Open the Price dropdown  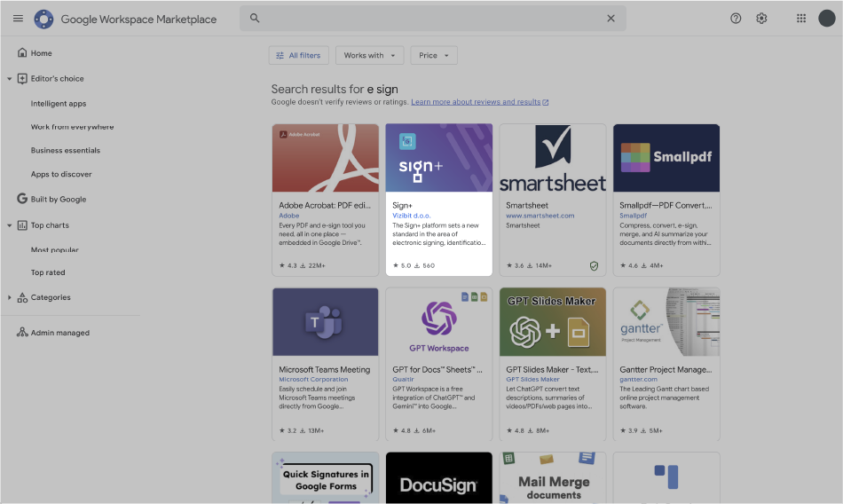434,55
